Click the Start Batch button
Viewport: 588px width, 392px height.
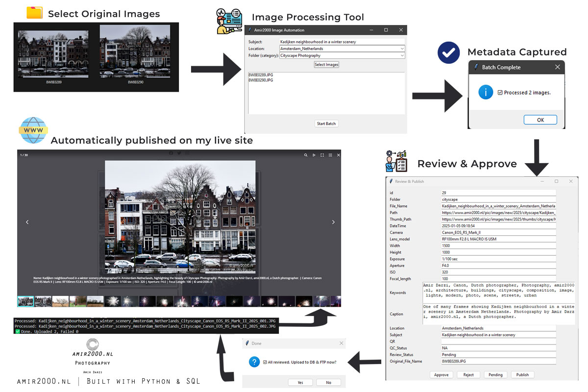click(x=326, y=123)
